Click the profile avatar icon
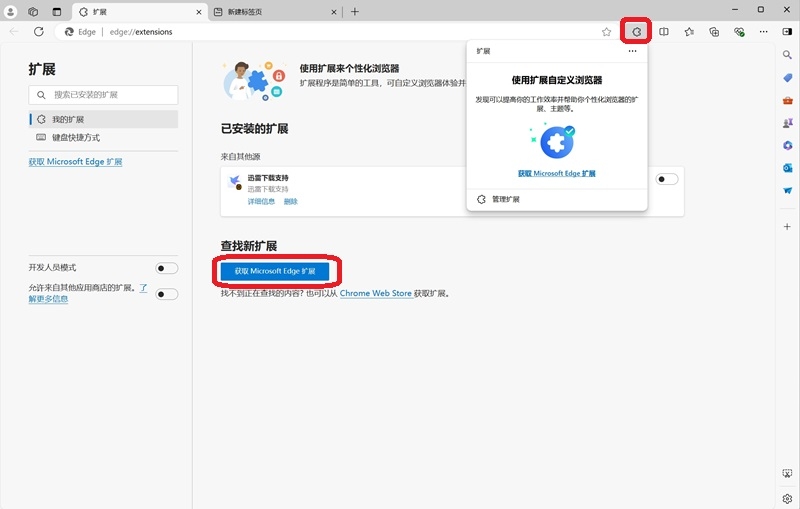The width and height of the screenshot is (800, 509). pyautogui.click(x=11, y=11)
